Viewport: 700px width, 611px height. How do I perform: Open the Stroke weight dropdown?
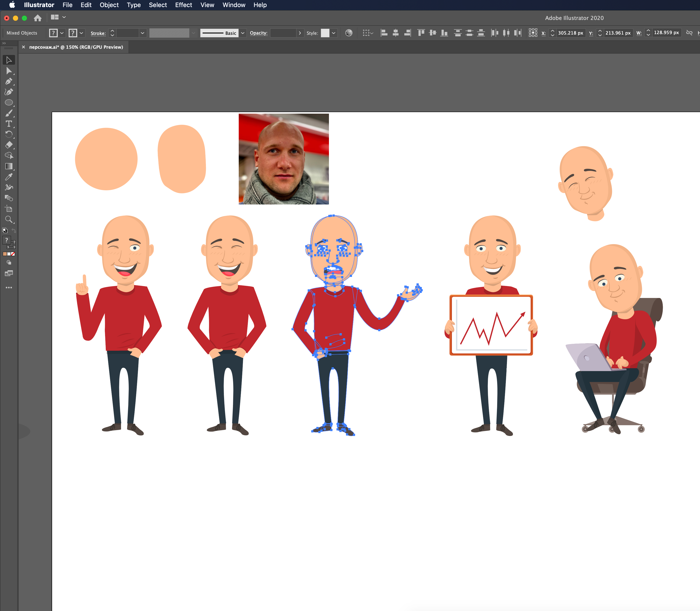143,33
